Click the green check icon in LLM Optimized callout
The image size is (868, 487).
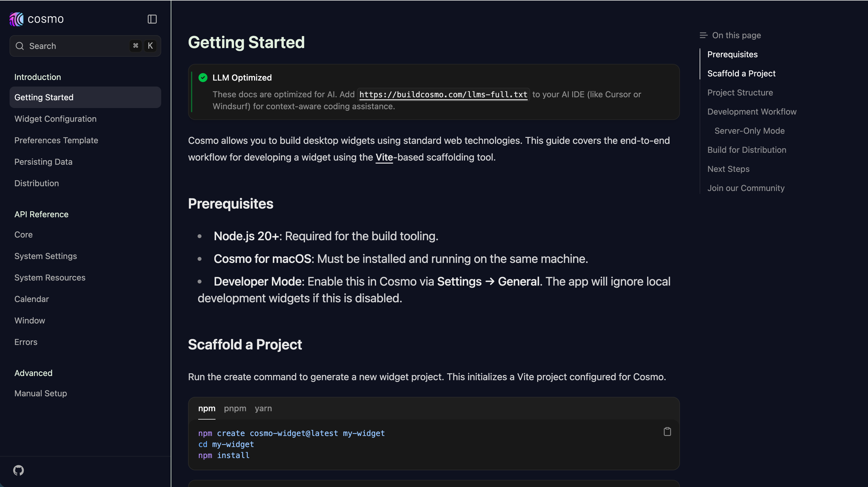203,78
